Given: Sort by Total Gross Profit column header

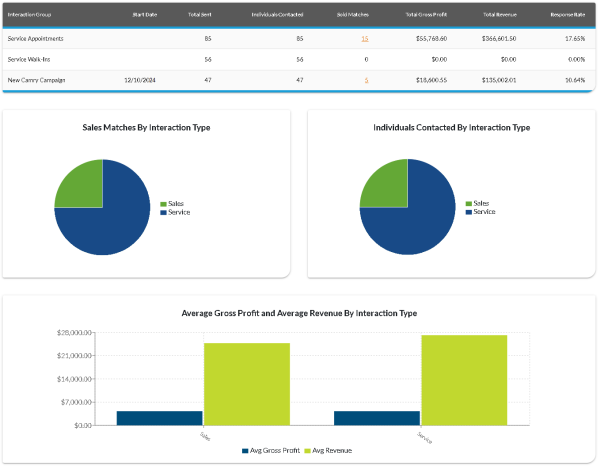Looking at the screenshot, I should [425, 15].
